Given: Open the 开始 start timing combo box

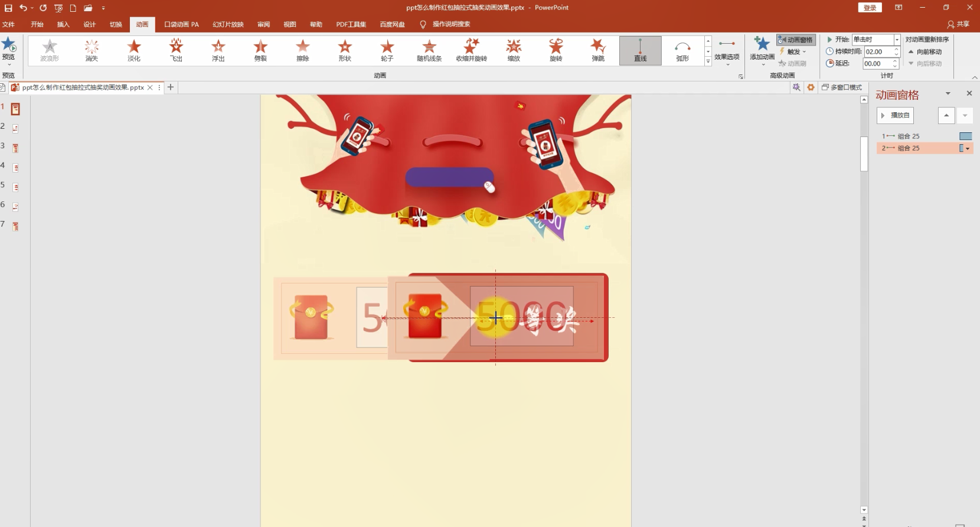Looking at the screenshot, I should [876, 40].
